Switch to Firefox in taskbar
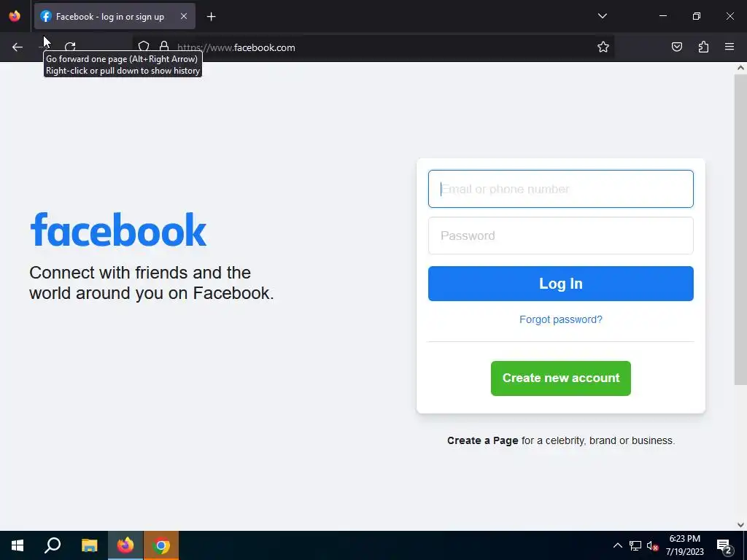 tap(125, 545)
